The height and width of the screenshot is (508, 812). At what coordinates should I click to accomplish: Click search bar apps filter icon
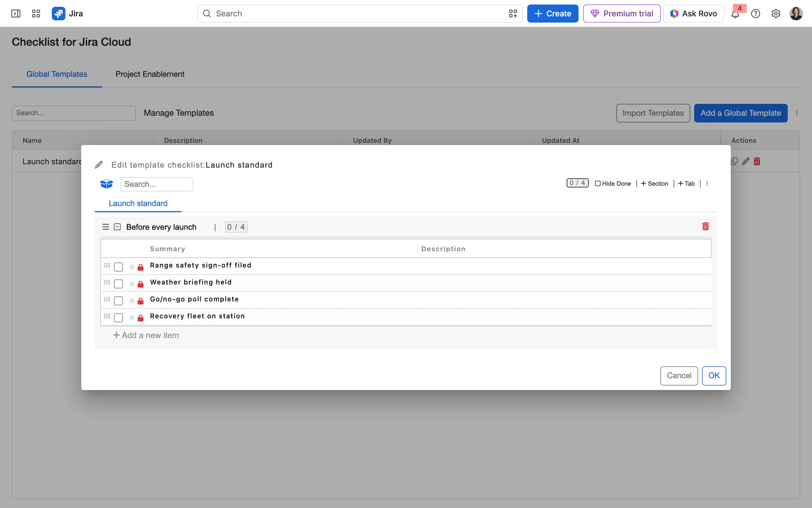pyautogui.click(x=513, y=14)
